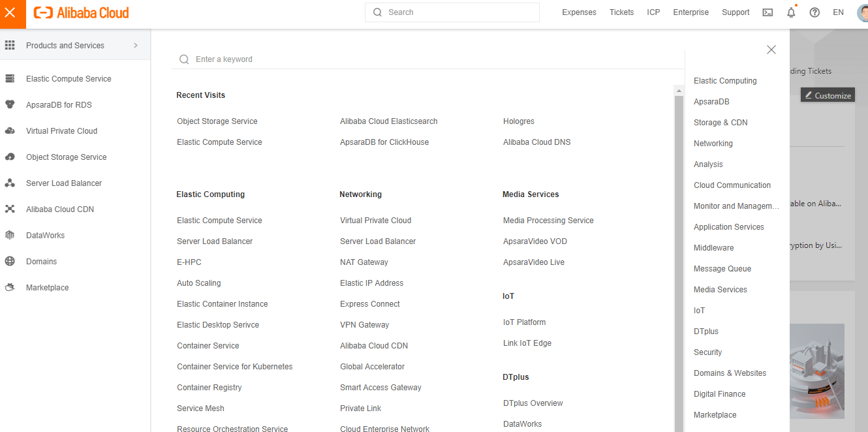Open the Expenses menu
Image resolution: width=868 pixels, height=432 pixels.
579,12
